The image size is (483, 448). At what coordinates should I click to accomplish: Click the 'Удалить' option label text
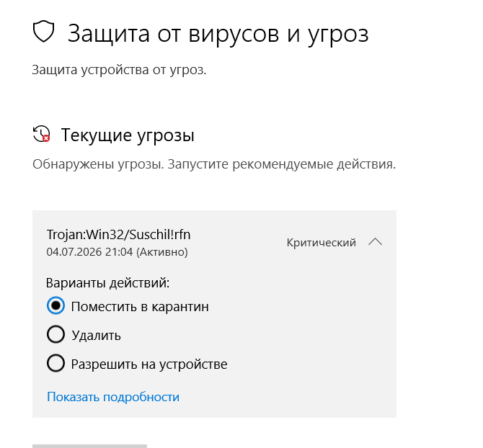pos(96,336)
